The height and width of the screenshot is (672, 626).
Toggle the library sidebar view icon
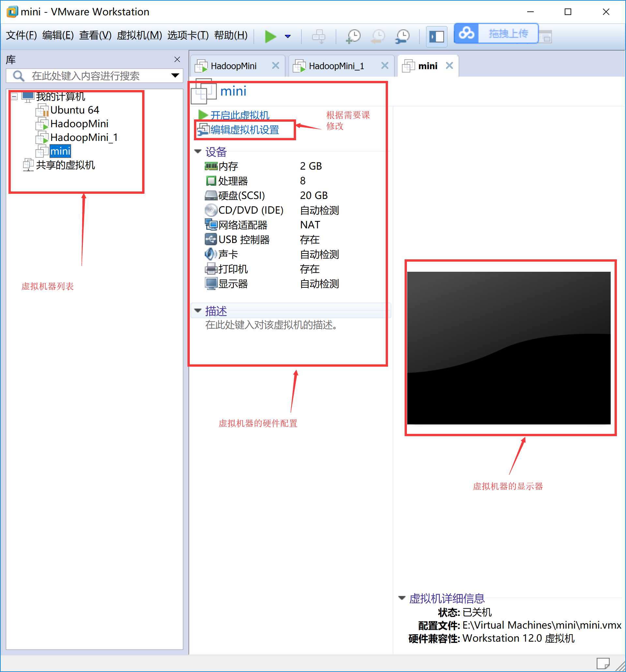[x=437, y=36]
